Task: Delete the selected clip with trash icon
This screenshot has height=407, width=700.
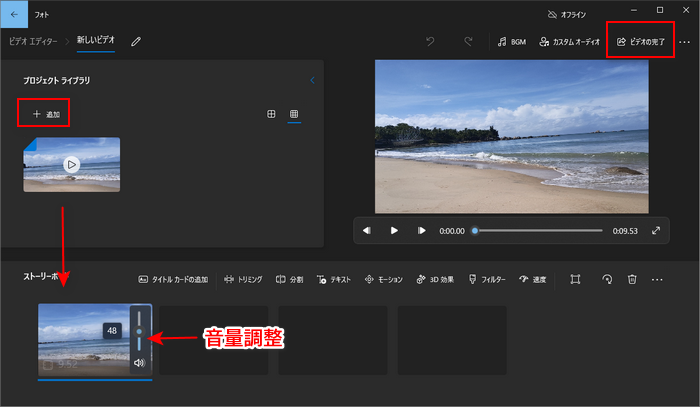Action: 632,279
